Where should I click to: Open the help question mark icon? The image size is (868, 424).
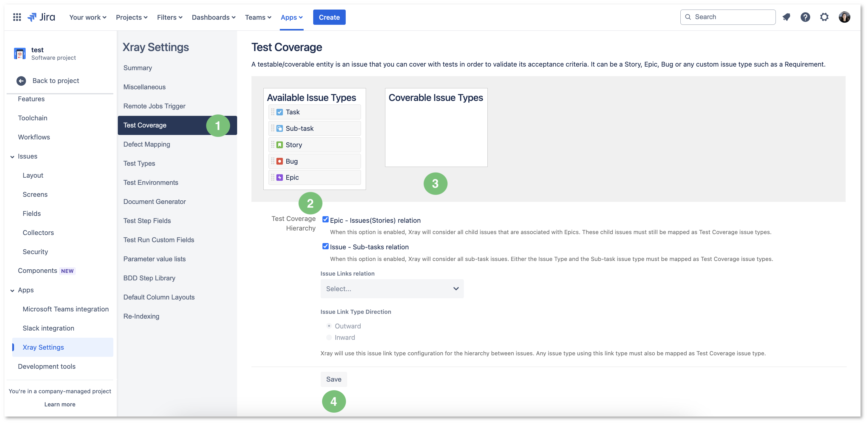[805, 17]
